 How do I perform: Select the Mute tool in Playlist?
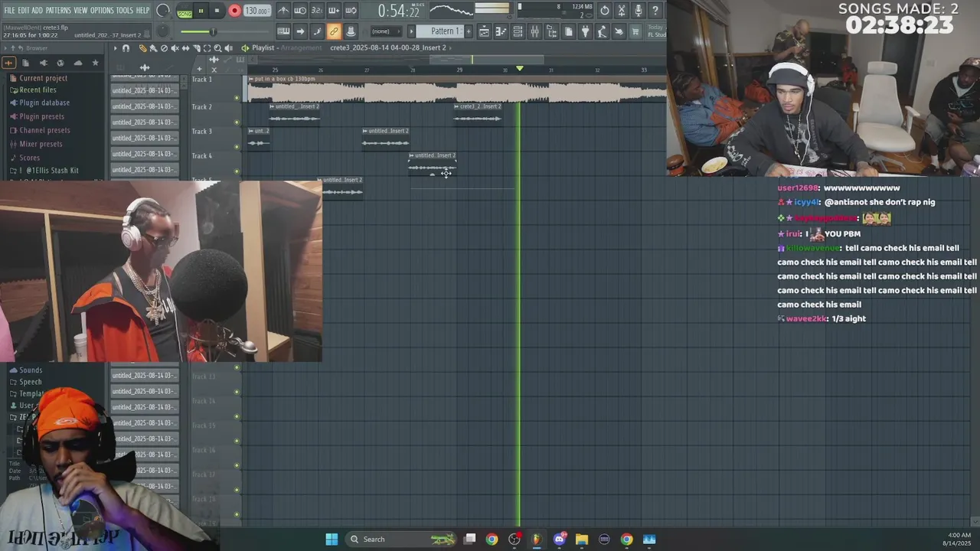coord(175,48)
